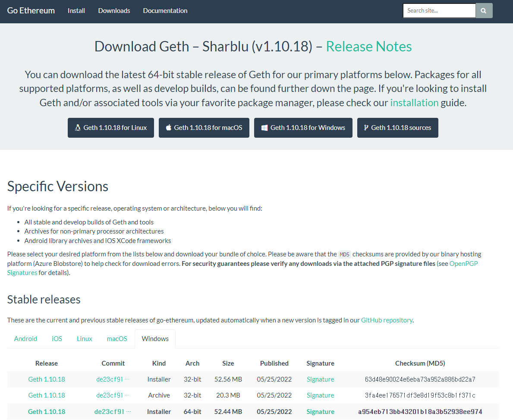This screenshot has height=420, width=513.
Task: Open the Install menu item
Action: [76, 10]
